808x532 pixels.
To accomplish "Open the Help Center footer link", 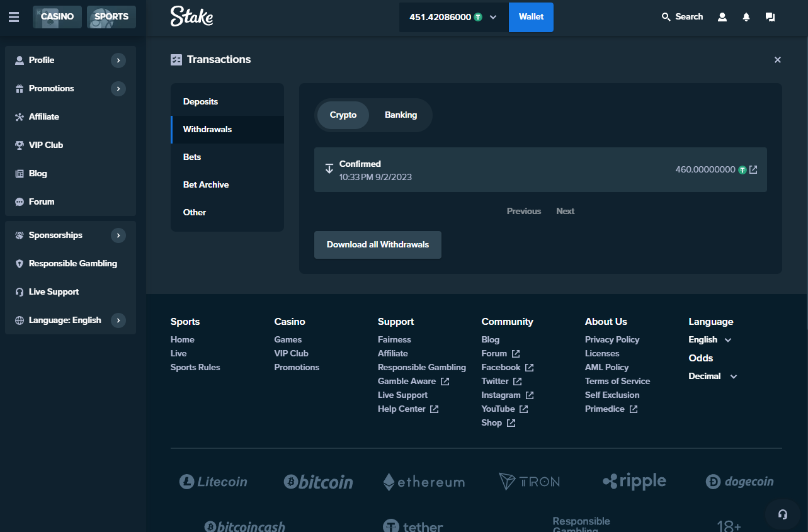I will 408,409.
